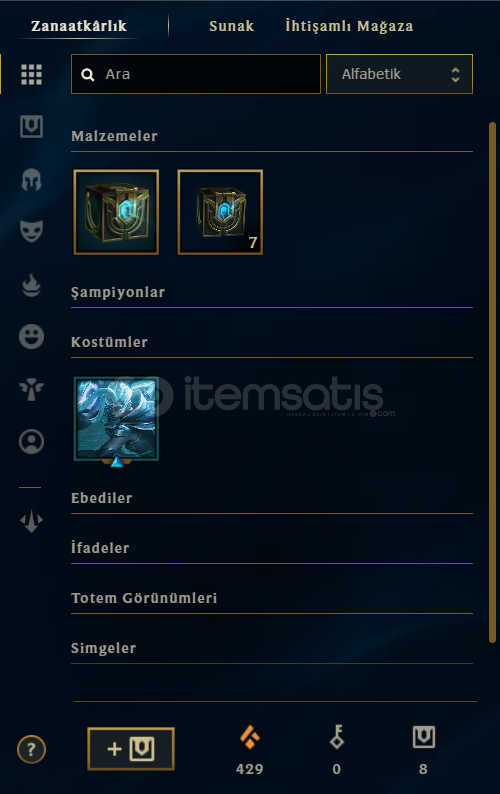Select the Zanaatkârlık tab

[x=79, y=26]
